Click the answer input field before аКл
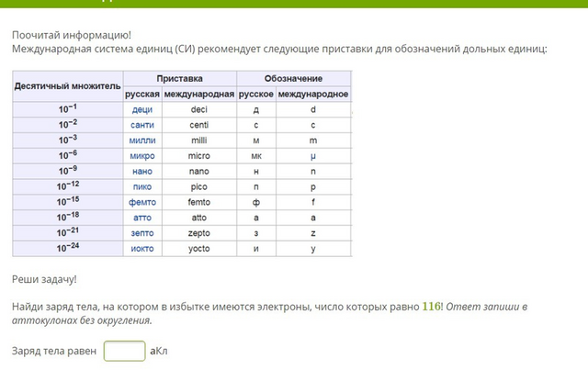The image size is (588, 370). point(125,351)
